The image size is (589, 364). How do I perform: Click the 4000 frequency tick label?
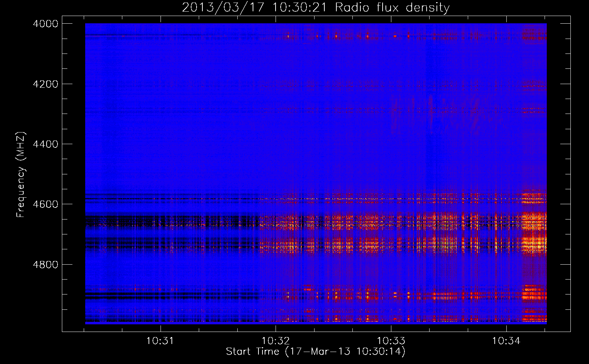[46, 24]
